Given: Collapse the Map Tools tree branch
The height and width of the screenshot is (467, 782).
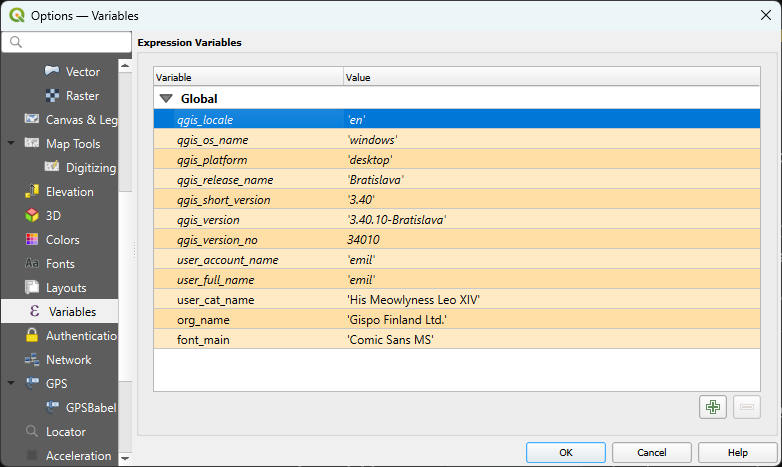Looking at the screenshot, I should pos(11,144).
